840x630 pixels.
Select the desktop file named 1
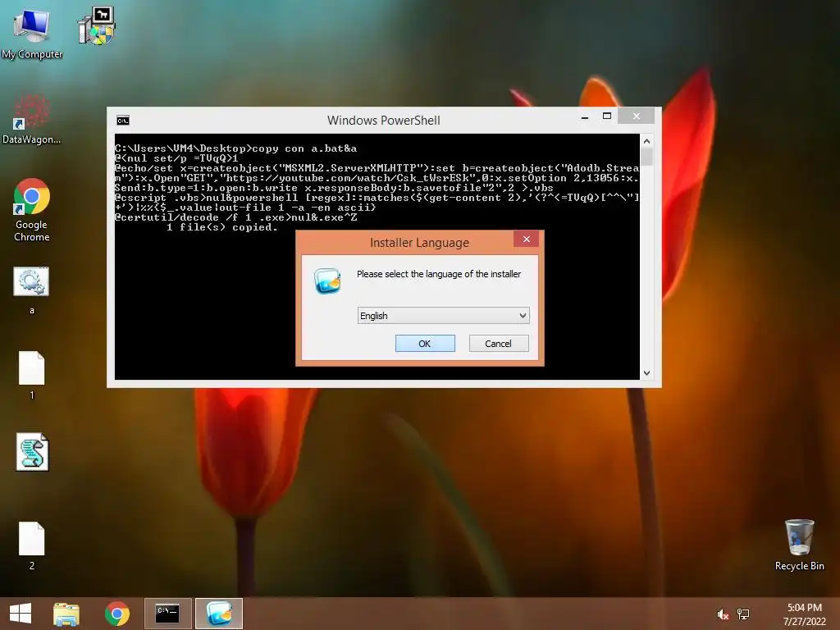click(32, 375)
